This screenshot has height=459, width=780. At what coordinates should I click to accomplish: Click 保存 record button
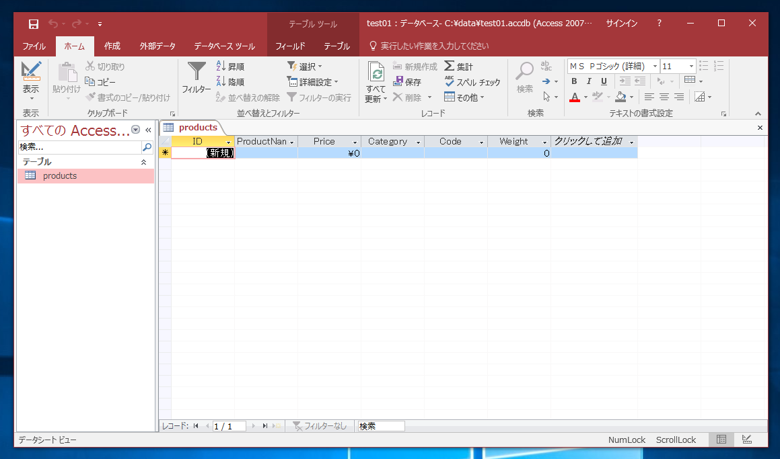click(407, 82)
